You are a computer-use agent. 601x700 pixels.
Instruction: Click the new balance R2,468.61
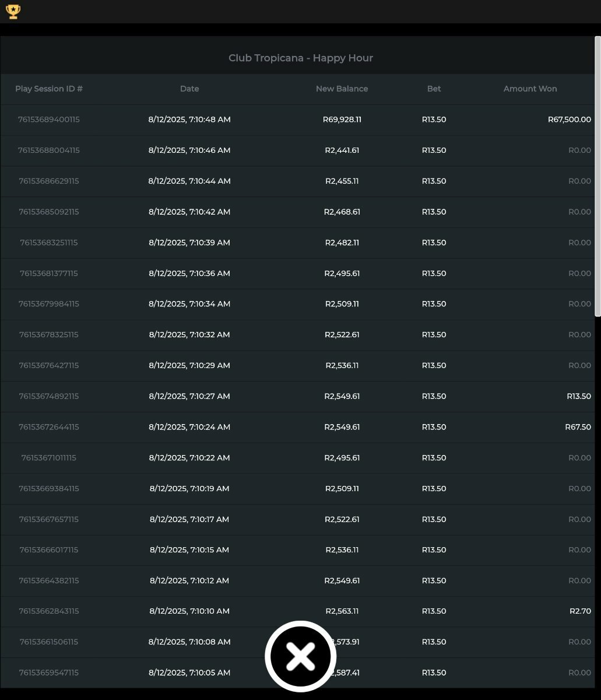coord(342,212)
